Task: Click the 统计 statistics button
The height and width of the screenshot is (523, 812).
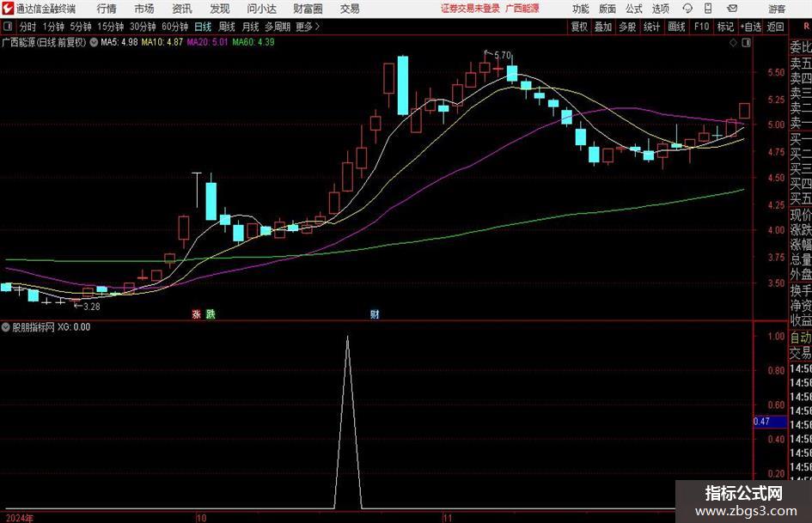Action: [651, 27]
